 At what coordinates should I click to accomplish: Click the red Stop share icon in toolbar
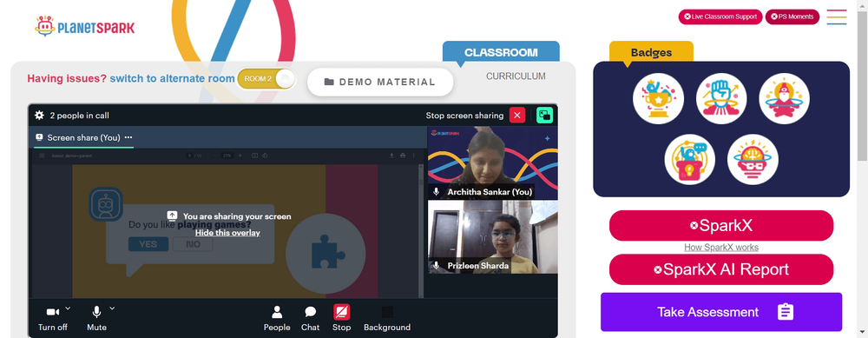[x=341, y=312]
